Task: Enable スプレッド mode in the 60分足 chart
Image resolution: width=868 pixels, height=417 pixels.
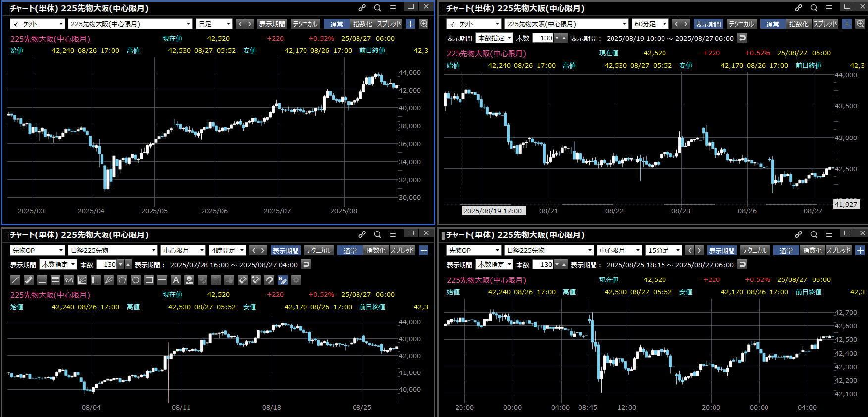Action: pos(825,24)
